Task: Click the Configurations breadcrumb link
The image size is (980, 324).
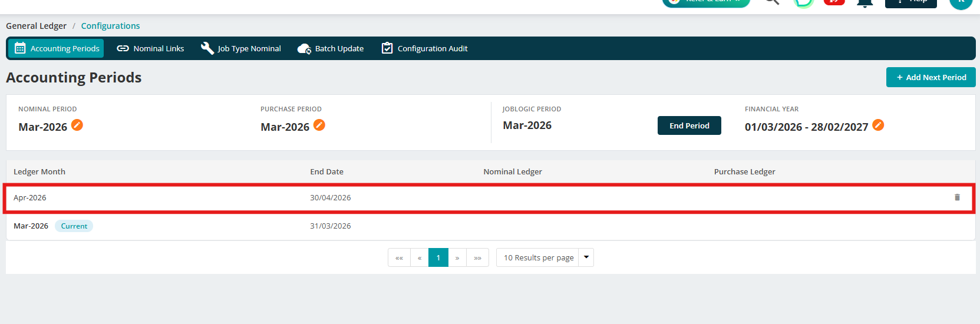Action: click(x=110, y=26)
